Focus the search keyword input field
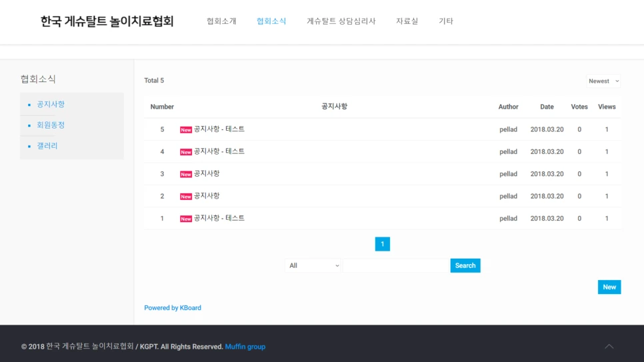This screenshot has height=362, width=644. point(396,265)
